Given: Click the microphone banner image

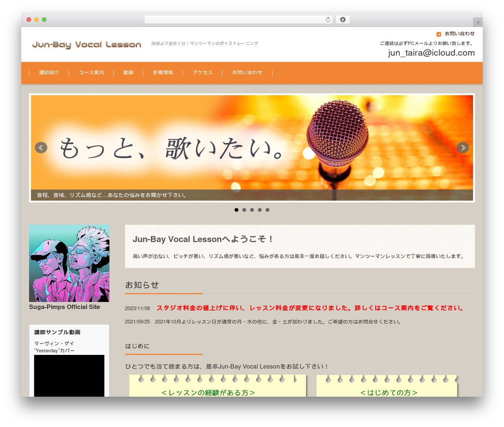Looking at the screenshot, I should click(x=252, y=148).
